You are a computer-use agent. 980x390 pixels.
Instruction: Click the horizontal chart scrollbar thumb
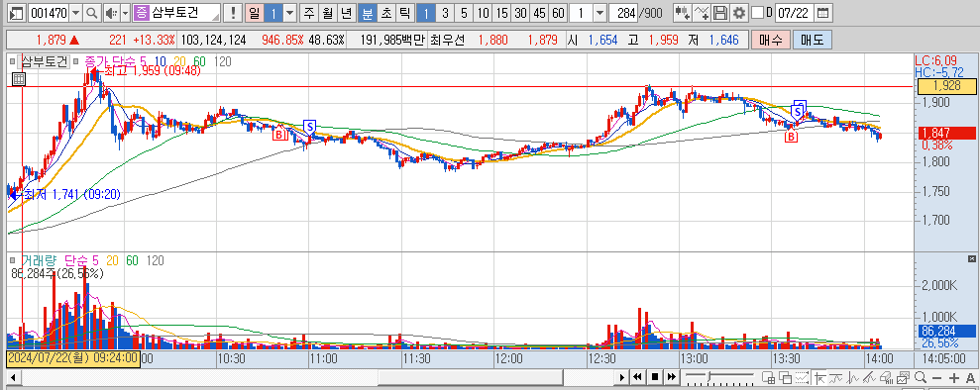click(x=470, y=377)
